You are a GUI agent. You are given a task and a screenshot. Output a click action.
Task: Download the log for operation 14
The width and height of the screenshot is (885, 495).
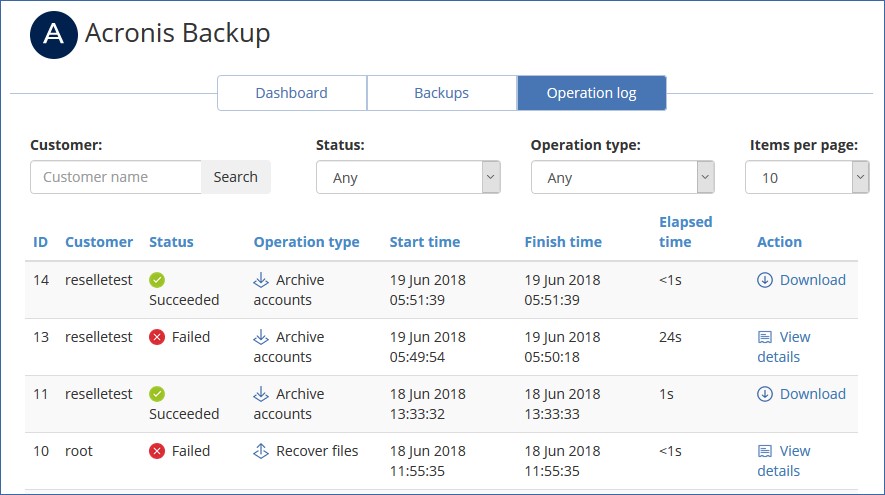tap(801, 280)
